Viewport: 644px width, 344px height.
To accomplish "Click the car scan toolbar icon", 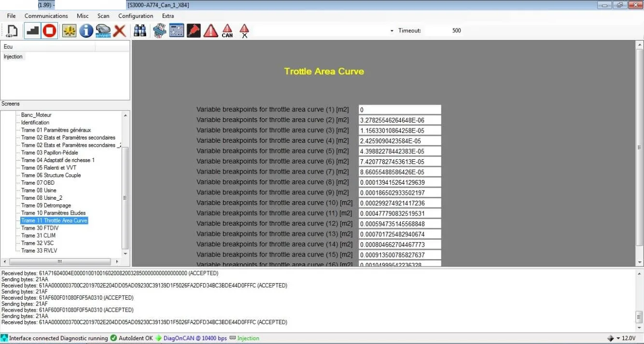I will click(103, 31).
